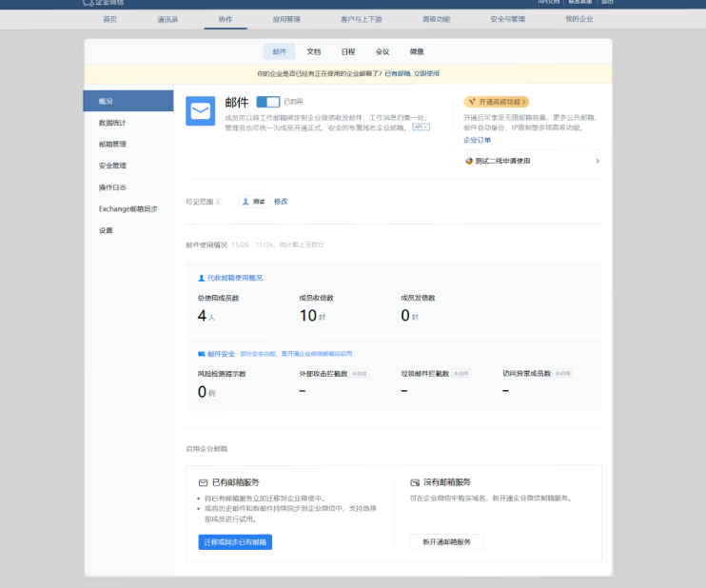Click the 代收邮箱使用概况 person icon
This screenshot has height=588, width=706.
201,278
